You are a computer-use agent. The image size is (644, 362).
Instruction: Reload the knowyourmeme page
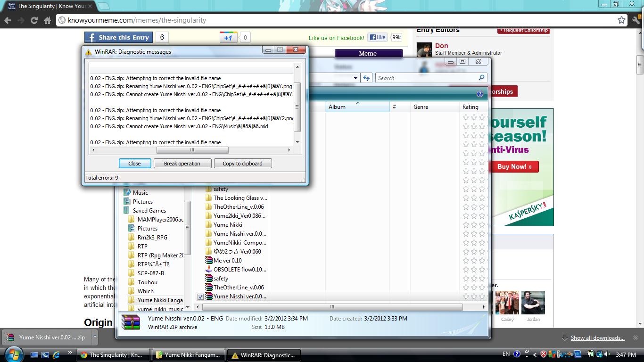tap(34, 20)
